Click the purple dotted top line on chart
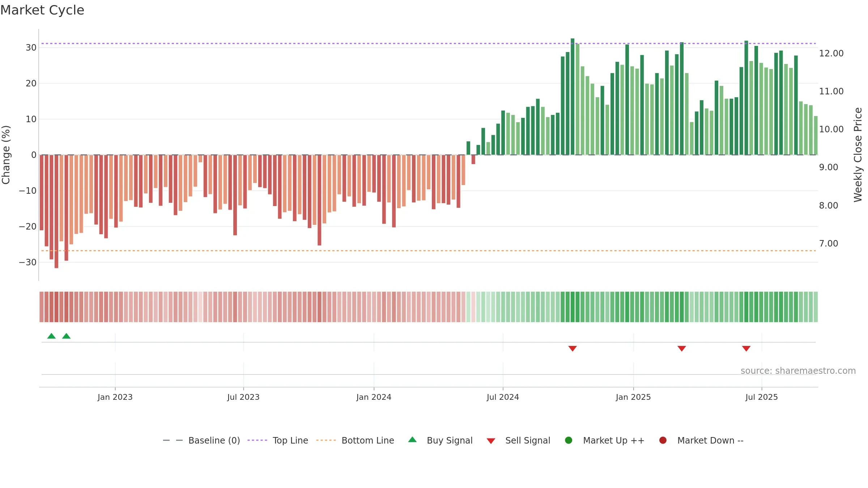 pos(429,43)
